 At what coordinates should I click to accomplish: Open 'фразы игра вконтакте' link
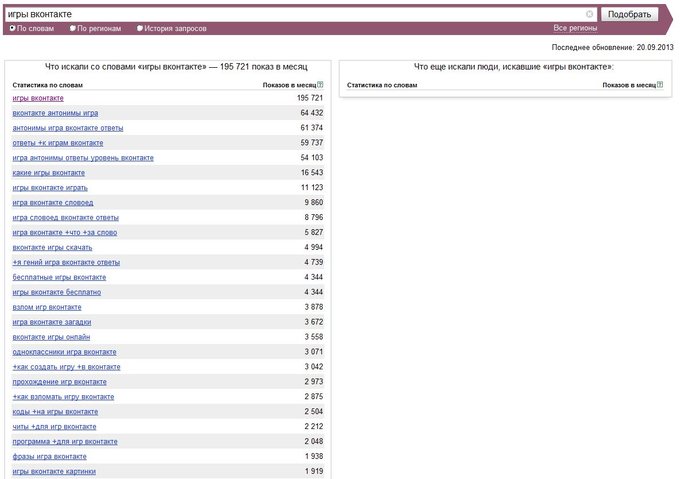tap(49, 456)
